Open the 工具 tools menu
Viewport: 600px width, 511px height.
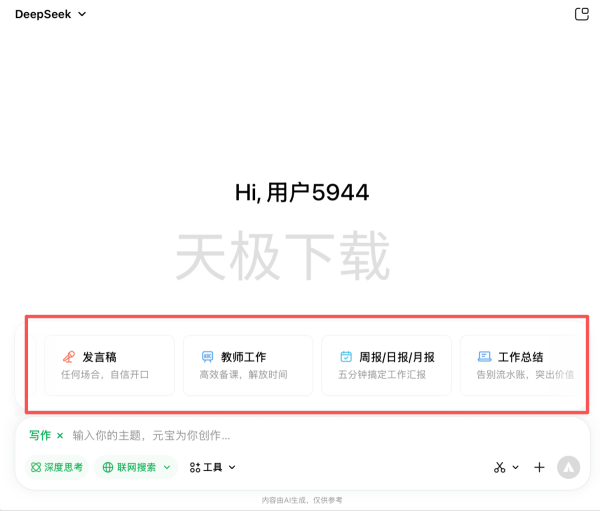[212, 467]
